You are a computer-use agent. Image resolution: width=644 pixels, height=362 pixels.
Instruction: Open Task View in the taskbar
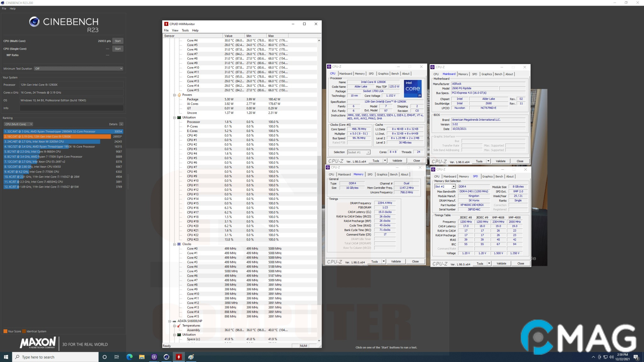[117, 357]
